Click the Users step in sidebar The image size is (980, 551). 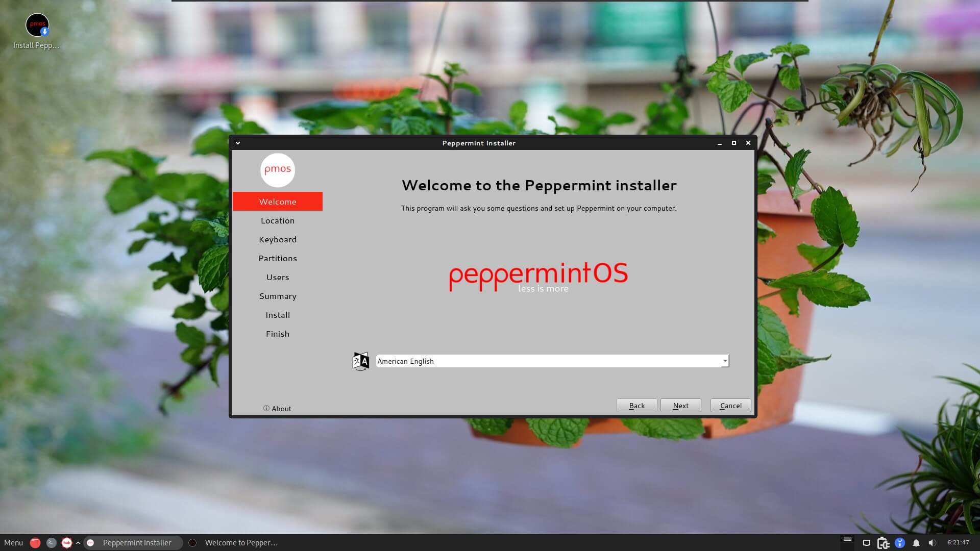277,277
